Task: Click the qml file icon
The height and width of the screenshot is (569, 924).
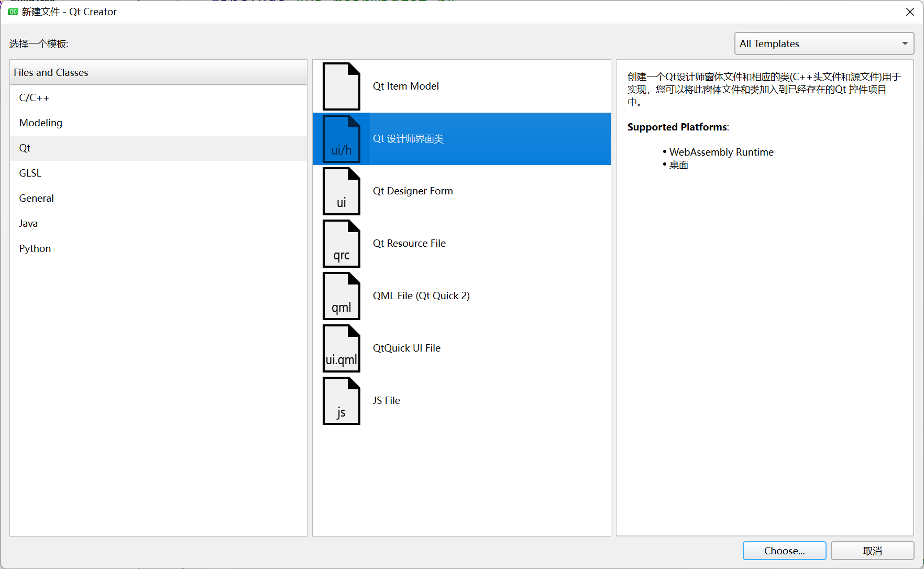Action: [x=342, y=296]
